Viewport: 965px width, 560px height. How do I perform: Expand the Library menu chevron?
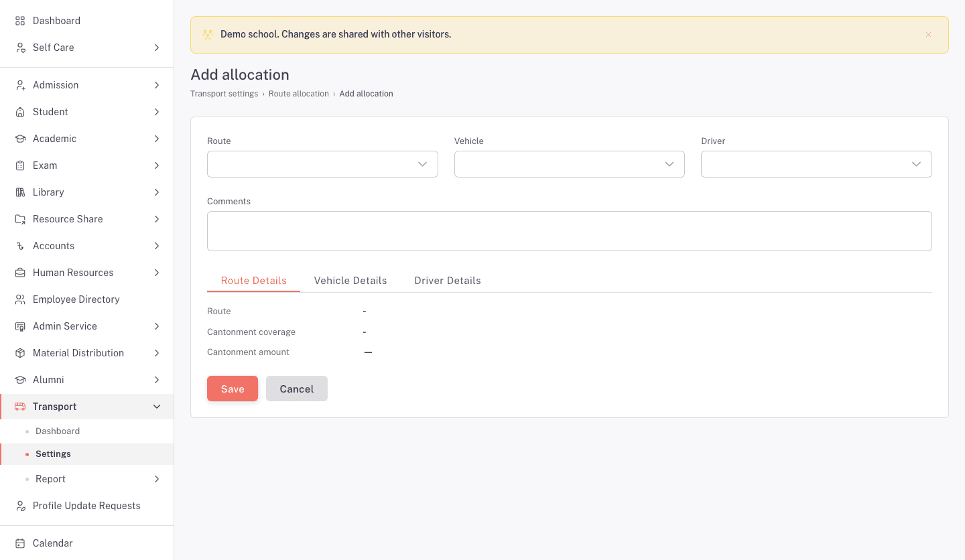tap(157, 192)
